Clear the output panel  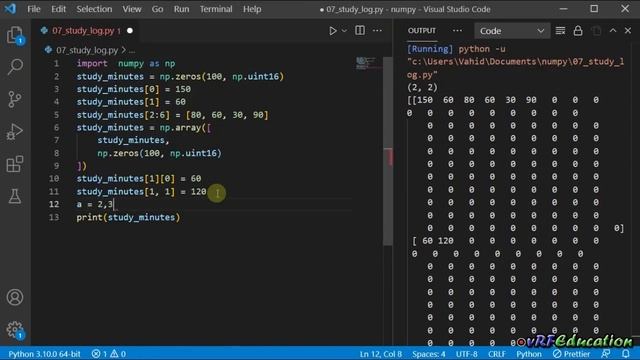click(560, 31)
